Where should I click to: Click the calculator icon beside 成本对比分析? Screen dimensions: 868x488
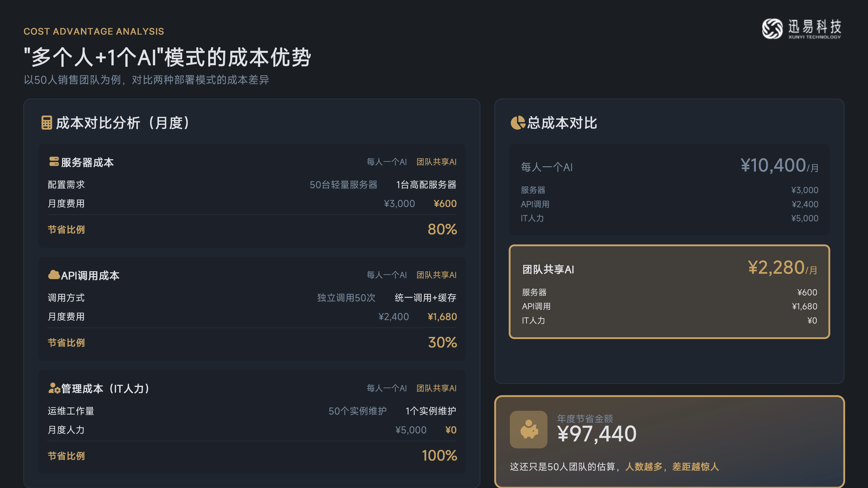[x=47, y=123]
